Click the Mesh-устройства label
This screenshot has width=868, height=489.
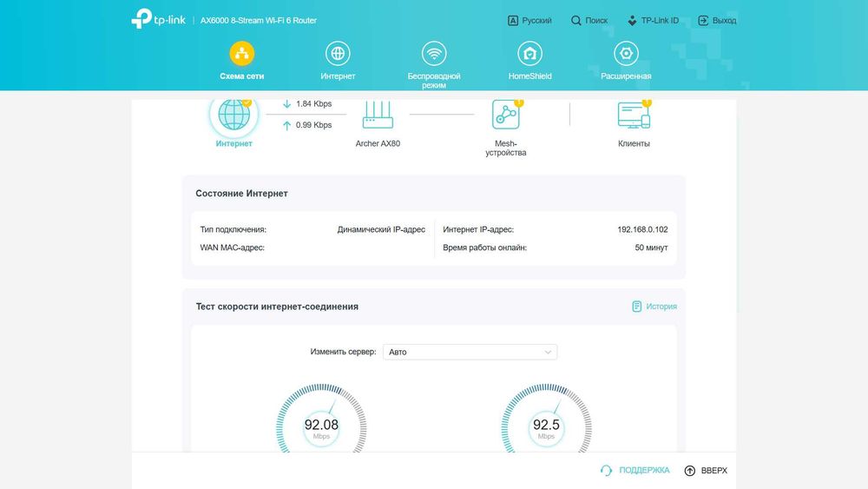pyautogui.click(x=505, y=148)
